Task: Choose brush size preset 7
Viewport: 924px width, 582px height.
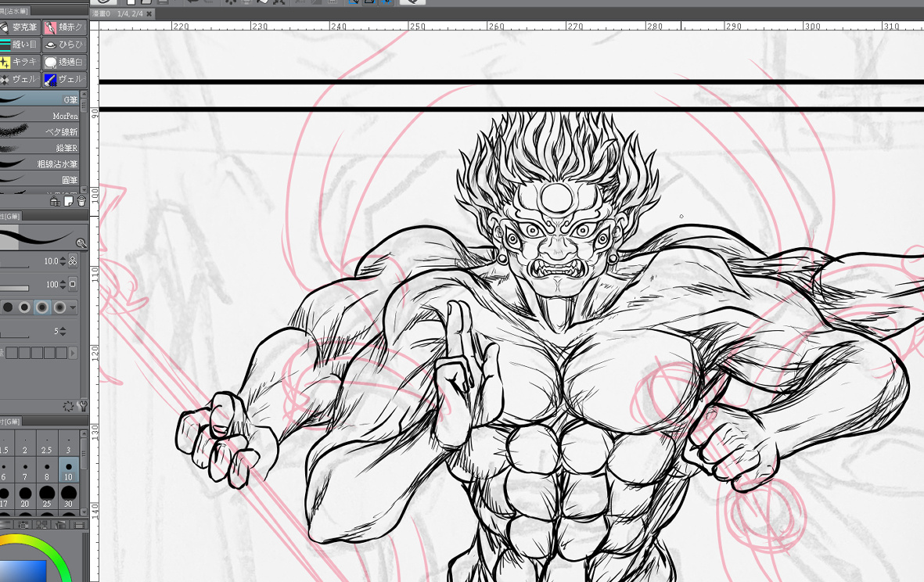Action: [x=25, y=471]
